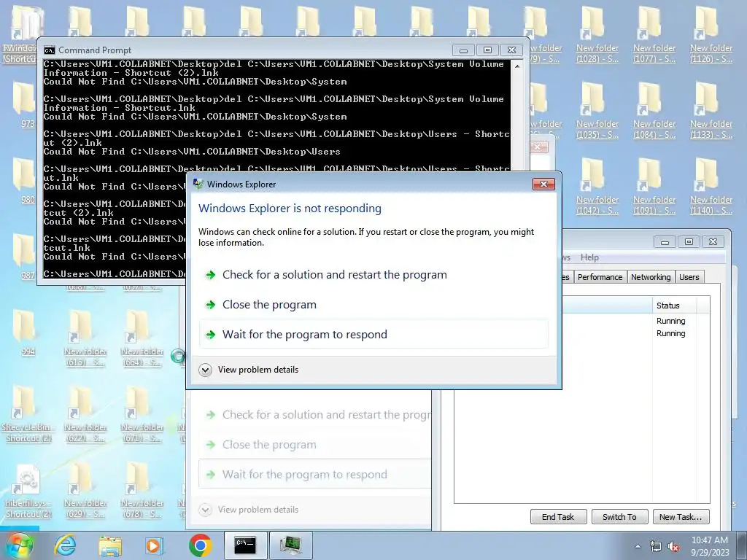Open the taskbar clock showing 10:47 AM
Image resolution: width=747 pixels, height=560 pixels.
click(x=709, y=545)
